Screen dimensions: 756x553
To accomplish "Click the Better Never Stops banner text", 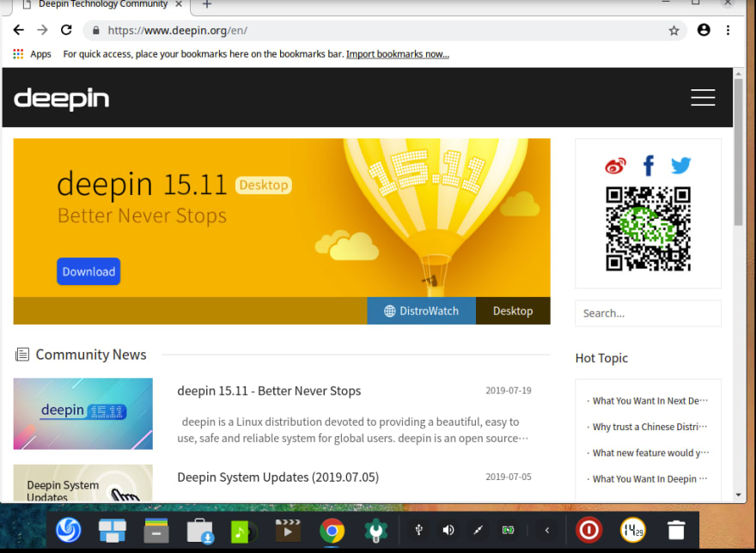I will click(142, 216).
